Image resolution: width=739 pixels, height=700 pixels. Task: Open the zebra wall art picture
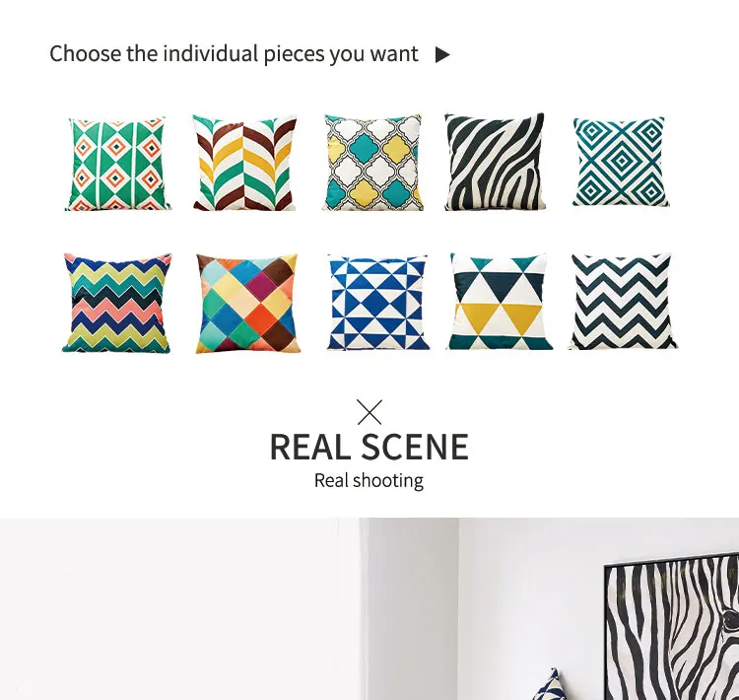(x=672, y=627)
